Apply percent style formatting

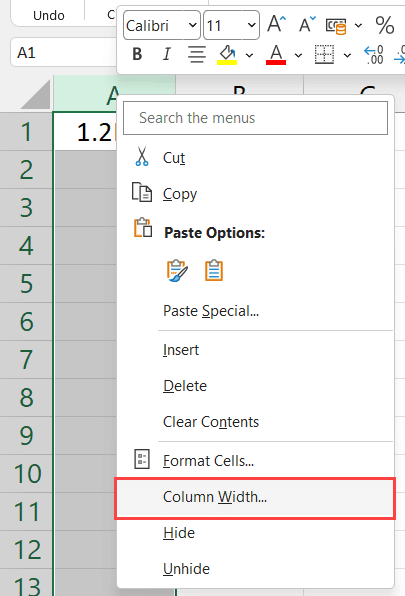[384, 25]
